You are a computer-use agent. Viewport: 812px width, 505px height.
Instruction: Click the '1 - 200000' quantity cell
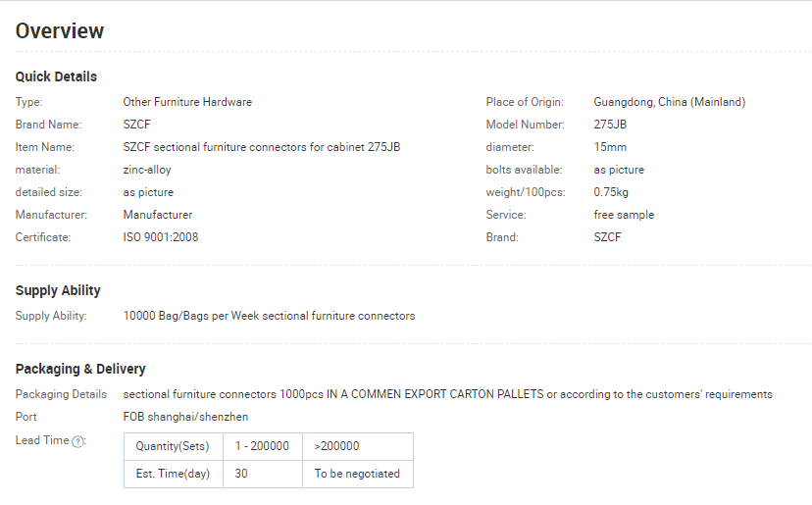coord(263,446)
